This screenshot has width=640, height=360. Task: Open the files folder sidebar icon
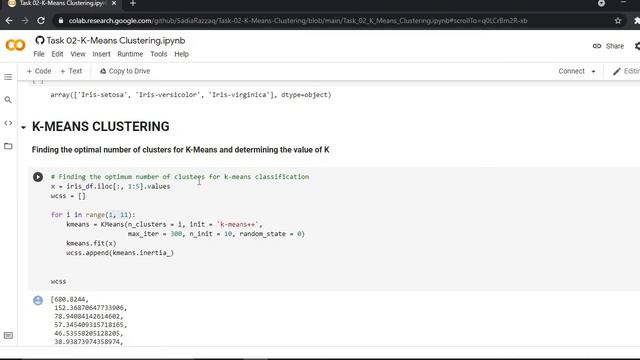8,146
